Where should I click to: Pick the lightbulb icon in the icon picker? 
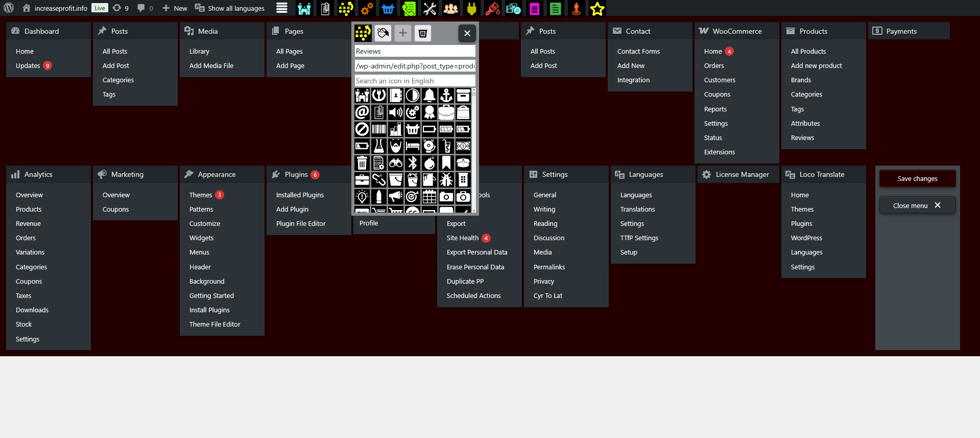point(362,197)
